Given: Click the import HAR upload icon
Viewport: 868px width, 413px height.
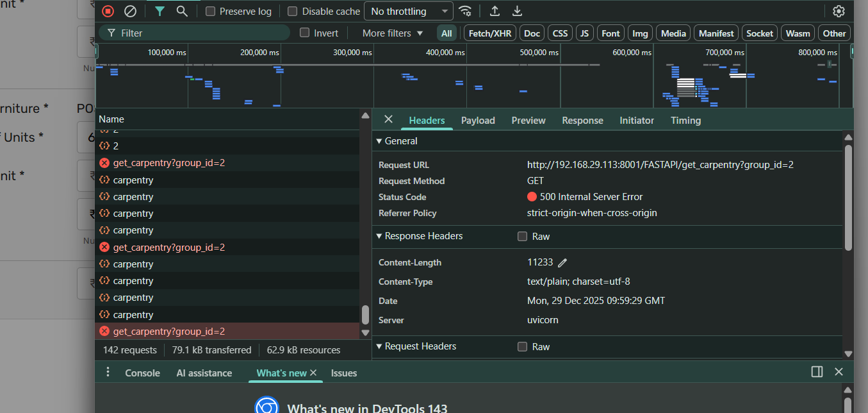Looking at the screenshot, I should click(x=495, y=11).
